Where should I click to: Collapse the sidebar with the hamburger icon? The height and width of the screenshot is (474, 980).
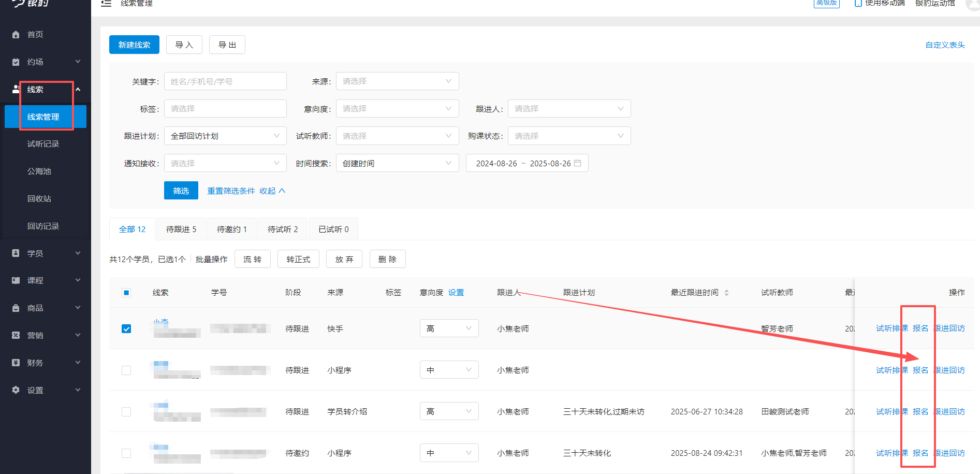coord(106,4)
